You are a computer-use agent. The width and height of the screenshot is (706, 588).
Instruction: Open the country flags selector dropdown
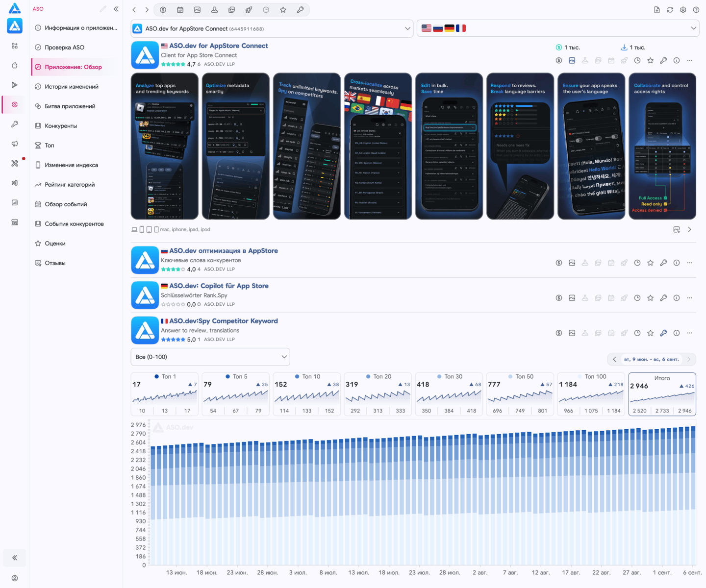(x=558, y=28)
